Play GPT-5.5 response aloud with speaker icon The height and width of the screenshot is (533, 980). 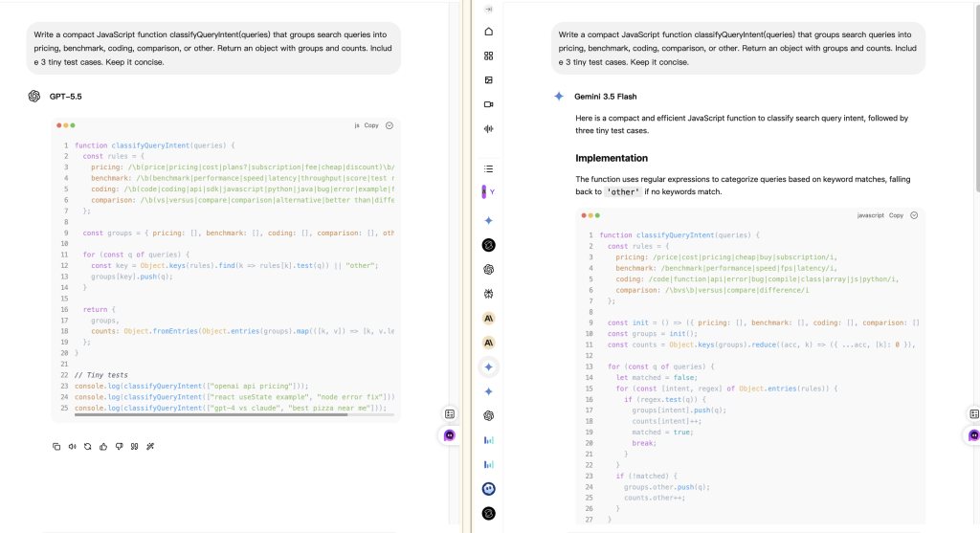point(73,447)
